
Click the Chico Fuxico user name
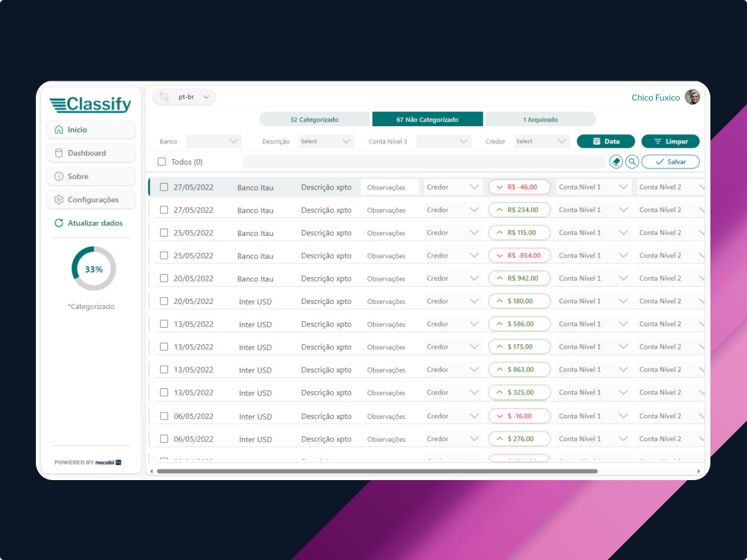(x=656, y=98)
